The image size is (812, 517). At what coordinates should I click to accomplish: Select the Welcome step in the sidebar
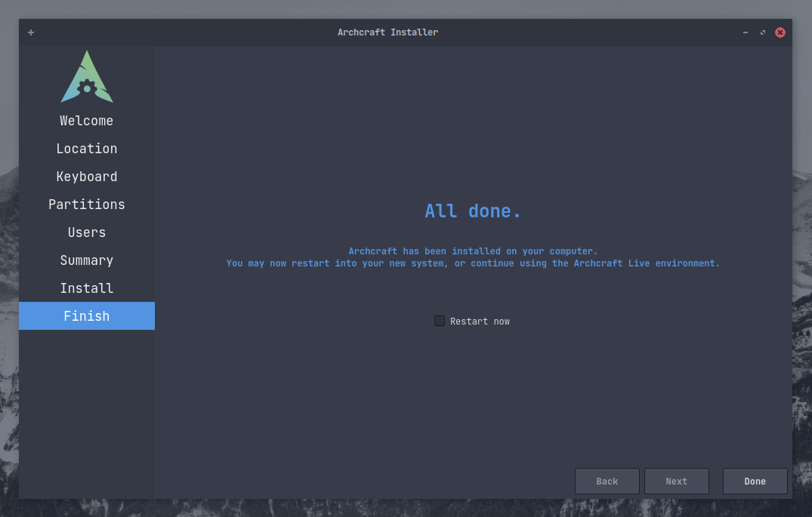pos(86,121)
